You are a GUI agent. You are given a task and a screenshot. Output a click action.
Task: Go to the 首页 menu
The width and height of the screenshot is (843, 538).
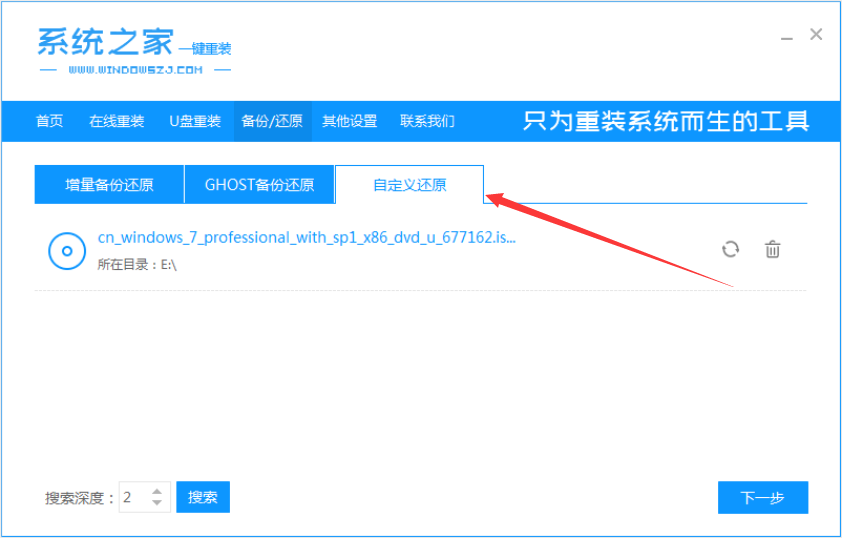[49, 121]
